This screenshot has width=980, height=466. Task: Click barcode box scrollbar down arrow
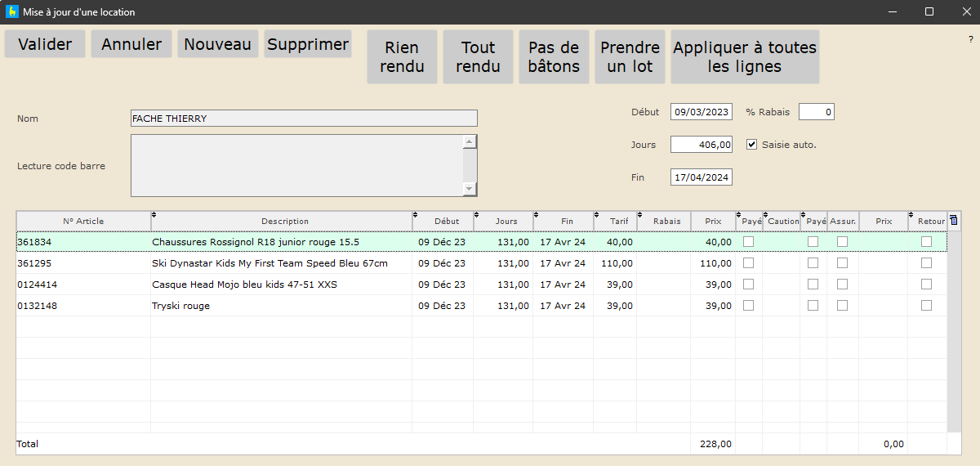[470, 190]
